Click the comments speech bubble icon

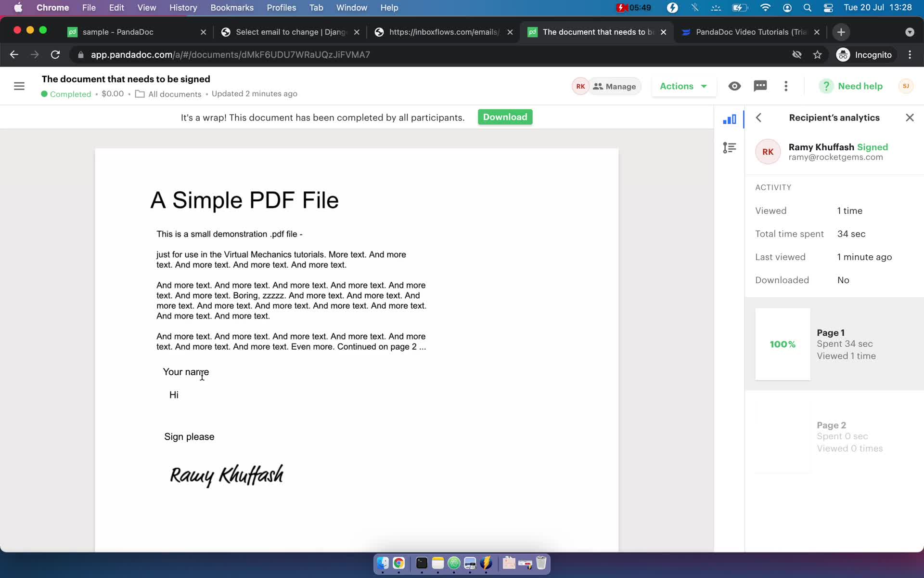point(762,85)
